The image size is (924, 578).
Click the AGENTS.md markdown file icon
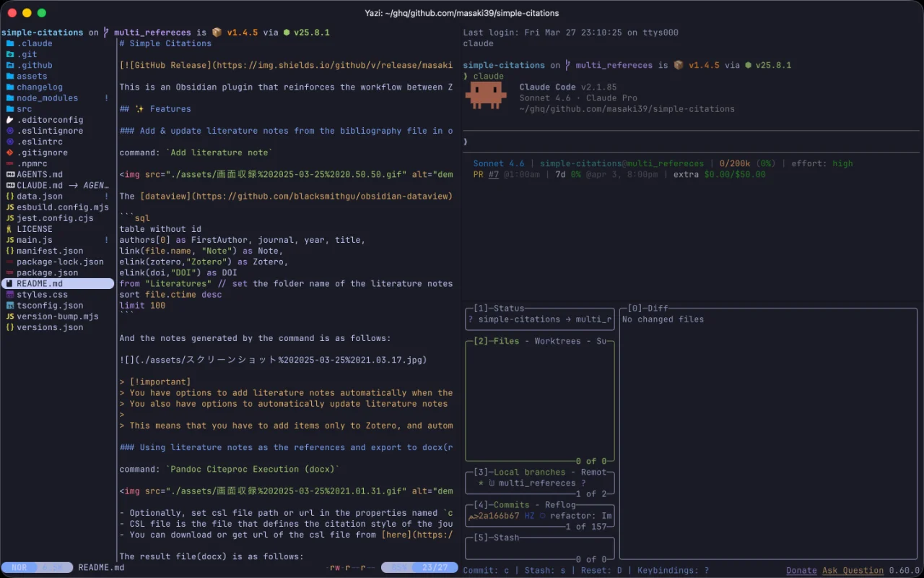[x=10, y=174]
